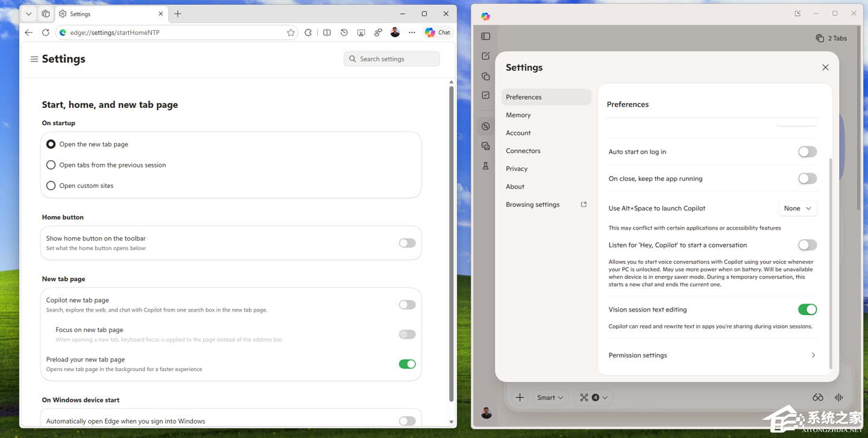Click Copilot add attachment plus button
Viewport: 868px width, 438px height.
click(x=520, y=398)
